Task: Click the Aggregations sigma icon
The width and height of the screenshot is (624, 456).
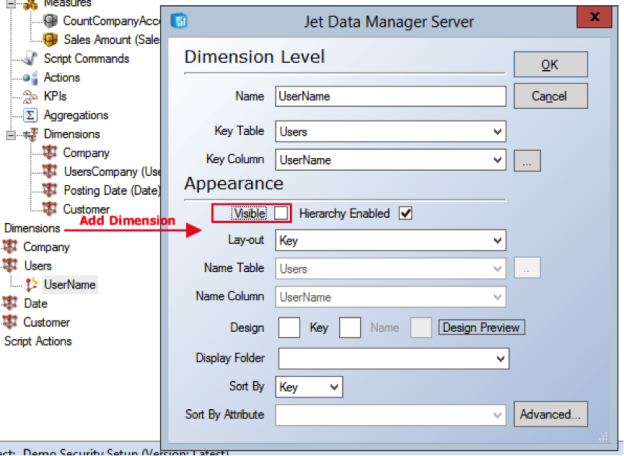Action: (x=30, y=115)
